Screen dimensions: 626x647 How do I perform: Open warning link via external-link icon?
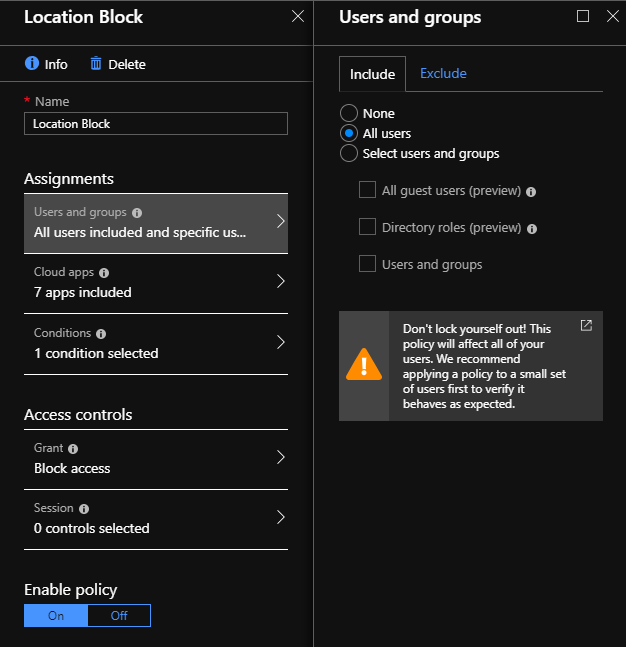click(586, 326)
